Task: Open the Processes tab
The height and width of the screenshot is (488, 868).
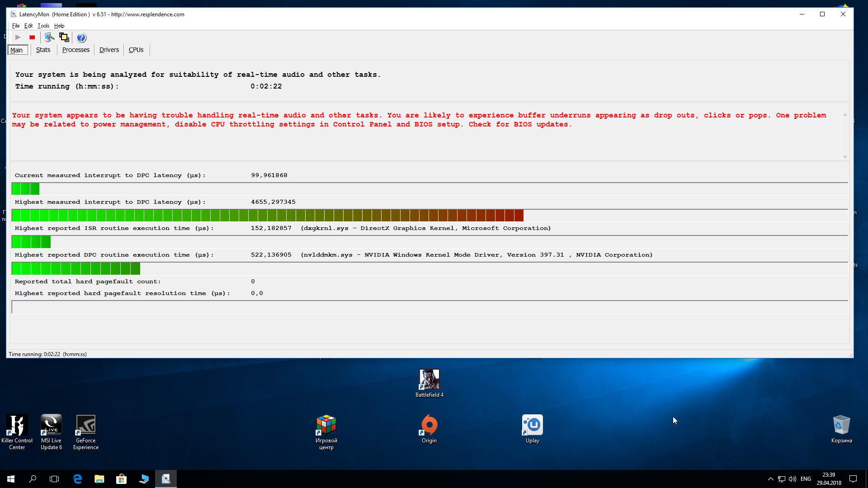Action: point(75,50)
